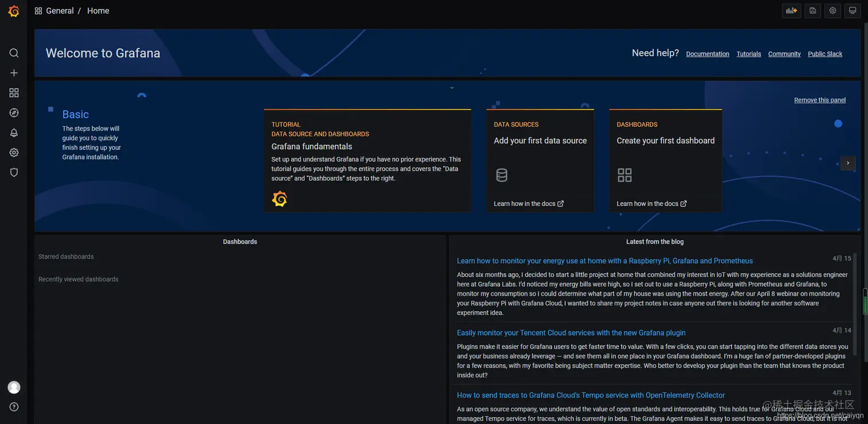This screenshot has width=868, height=424.
Task: Click General in the breadcrumb
Action: click(60, 11)
